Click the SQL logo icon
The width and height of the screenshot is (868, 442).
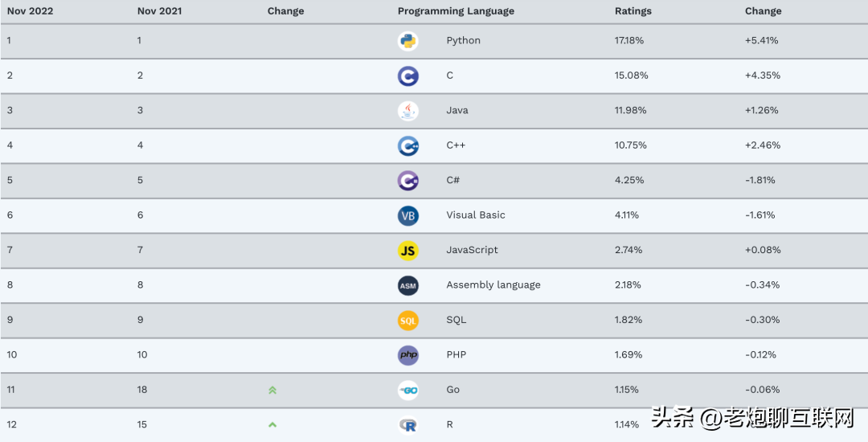[407, 321]
